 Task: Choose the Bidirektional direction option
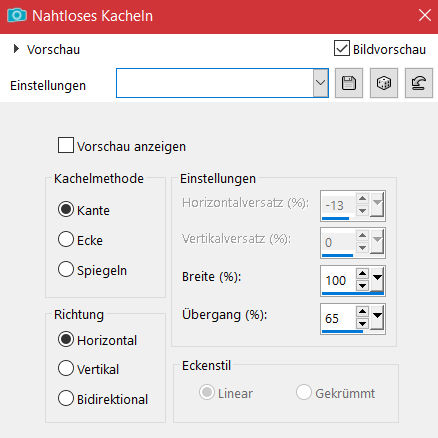tap(66, 398)
